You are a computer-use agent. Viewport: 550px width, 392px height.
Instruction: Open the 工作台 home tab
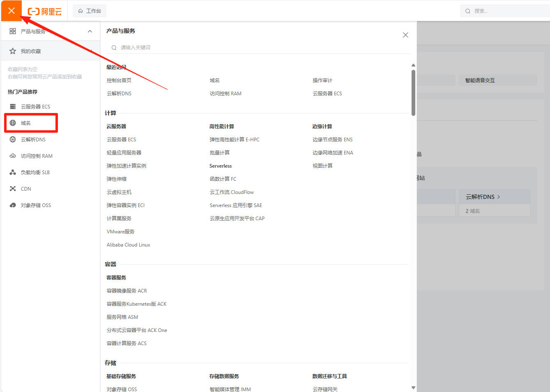tap(90, 11)
